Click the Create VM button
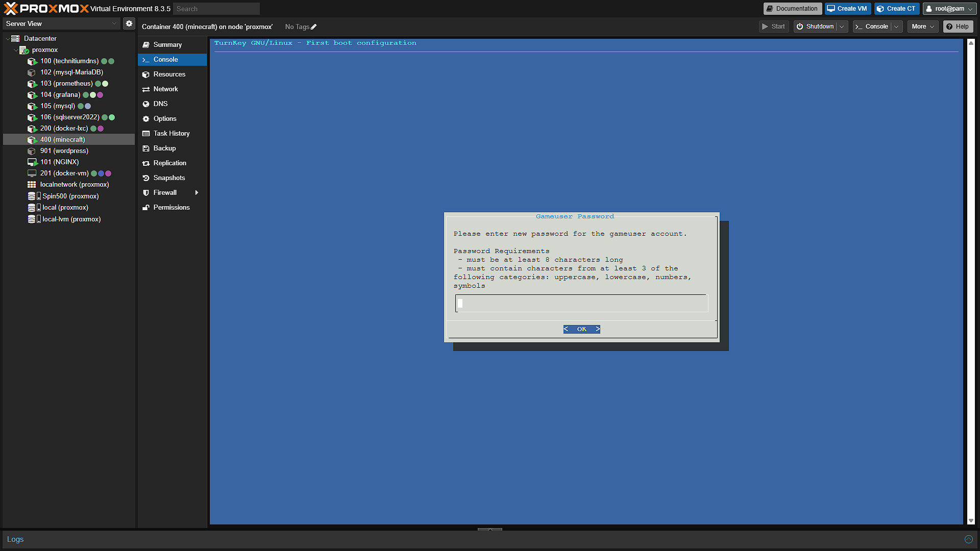This screenshot has height=551, width=980. [x=847, y=9]
